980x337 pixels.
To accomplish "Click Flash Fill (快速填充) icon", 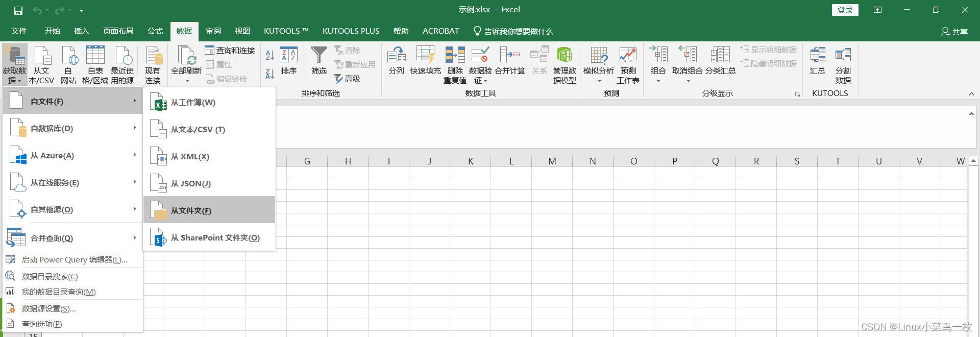I will click(x=426, y=61).
